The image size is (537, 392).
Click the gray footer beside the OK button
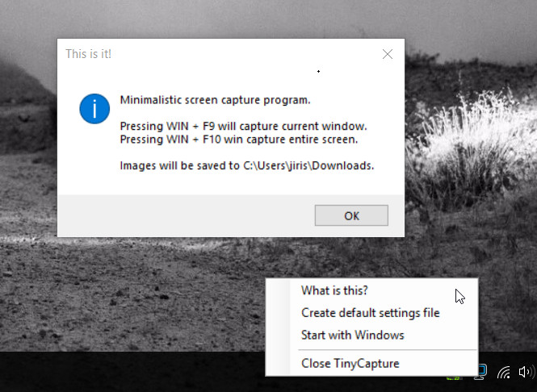pos(186,215)
